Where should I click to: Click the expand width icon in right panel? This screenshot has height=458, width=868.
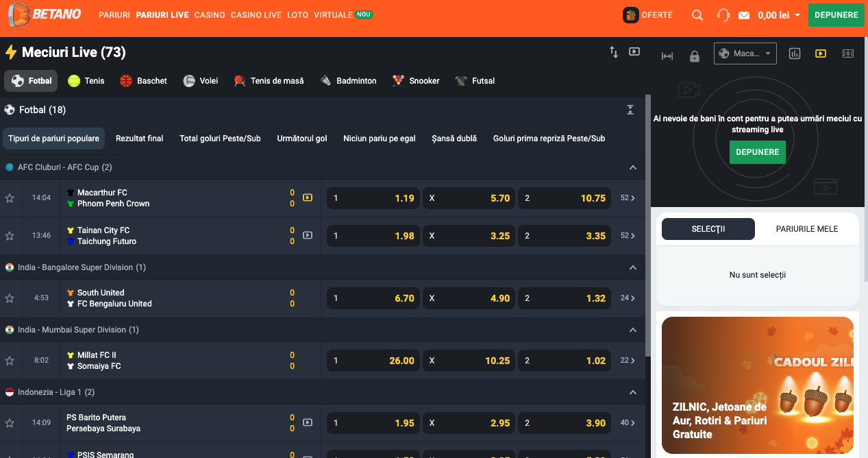click(667, 56)
